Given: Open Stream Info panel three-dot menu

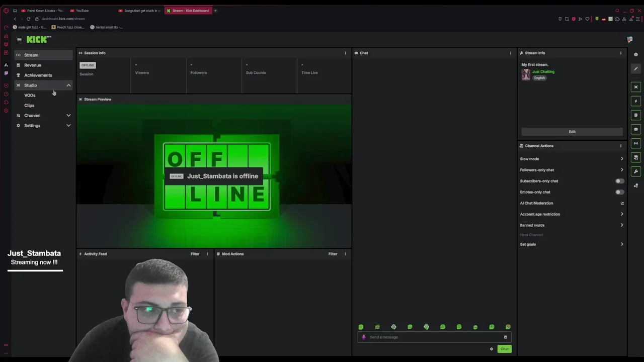Looking at the screenshot, I should 620,53.
